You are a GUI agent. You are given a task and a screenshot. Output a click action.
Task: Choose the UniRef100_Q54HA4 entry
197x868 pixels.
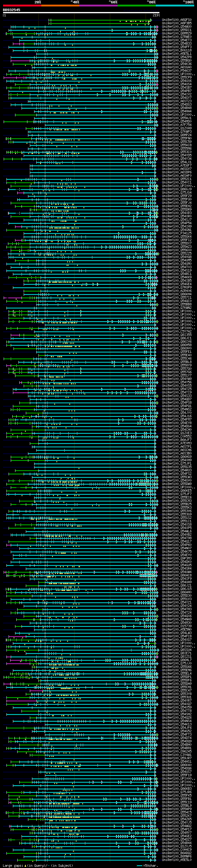(x=176, y=111)
